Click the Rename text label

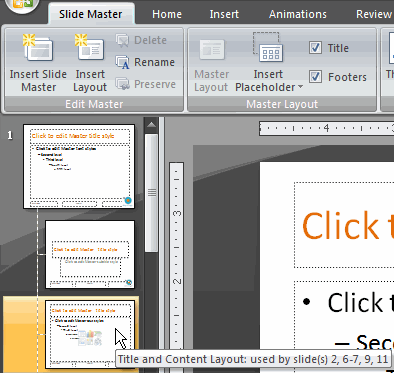[154, 62]
